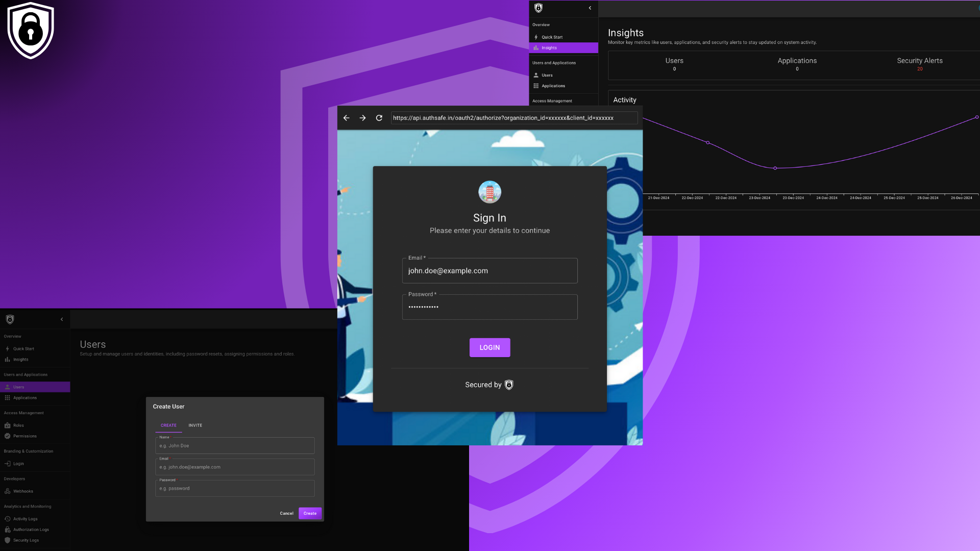Click the lowest data point on the Activity chart
980x551 pixels.
775,168
